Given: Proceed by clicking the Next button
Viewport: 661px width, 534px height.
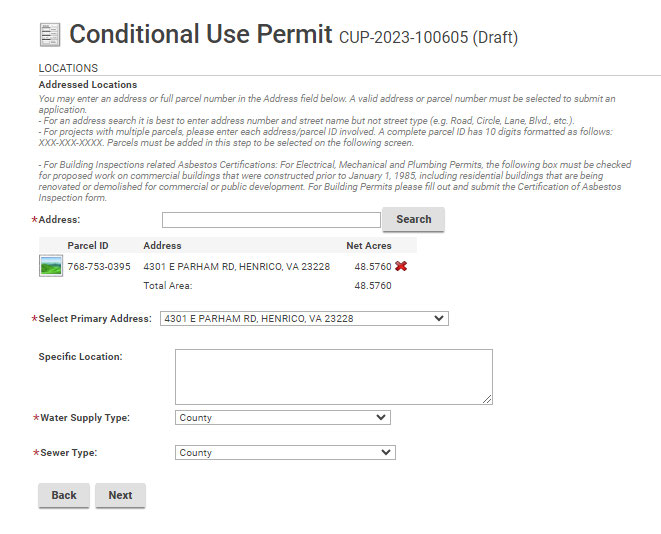Looking at the screenshot, I should pyautogui.click(x=120, y=495).
